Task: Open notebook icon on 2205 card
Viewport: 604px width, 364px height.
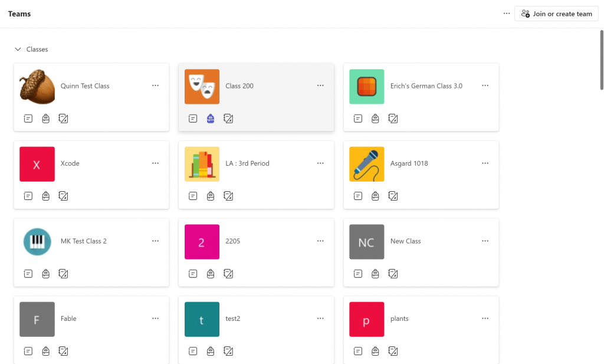Action: 228,274
